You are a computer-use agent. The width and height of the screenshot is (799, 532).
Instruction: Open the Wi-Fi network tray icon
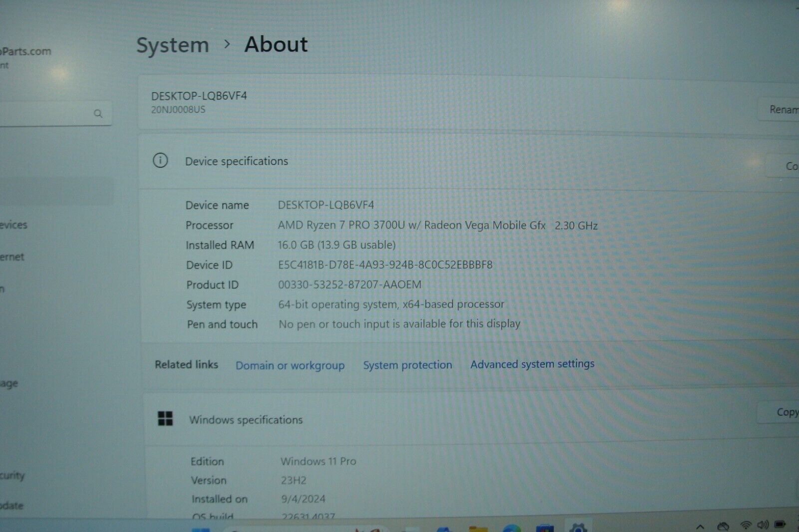pyautogui.click(x=746, y=525)
